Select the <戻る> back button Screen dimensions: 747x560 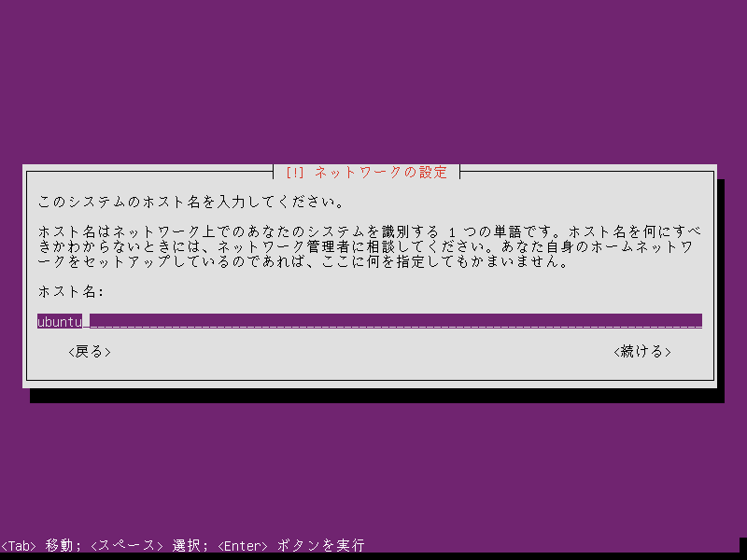[x=90, y=352]
